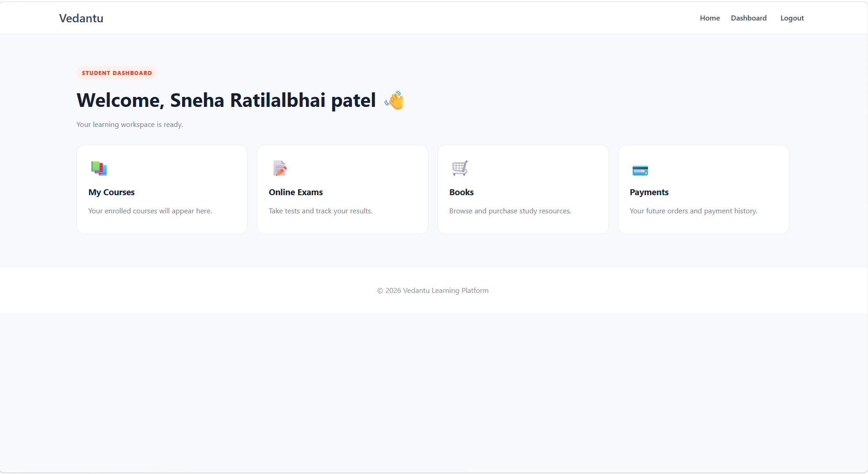Open the Books card title
This screenshot has height=474, width=868.
point(462,192)
